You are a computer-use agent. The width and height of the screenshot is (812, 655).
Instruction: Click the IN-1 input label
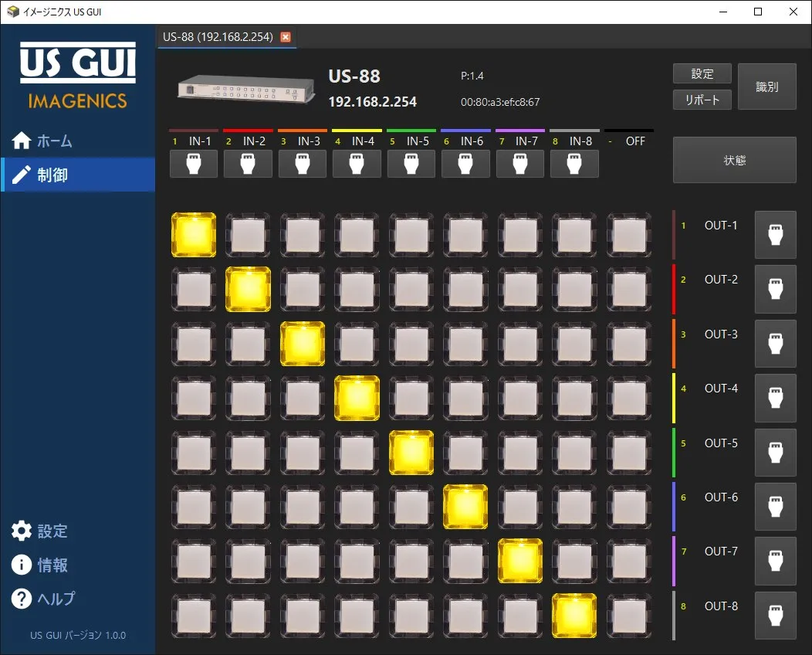200,141
